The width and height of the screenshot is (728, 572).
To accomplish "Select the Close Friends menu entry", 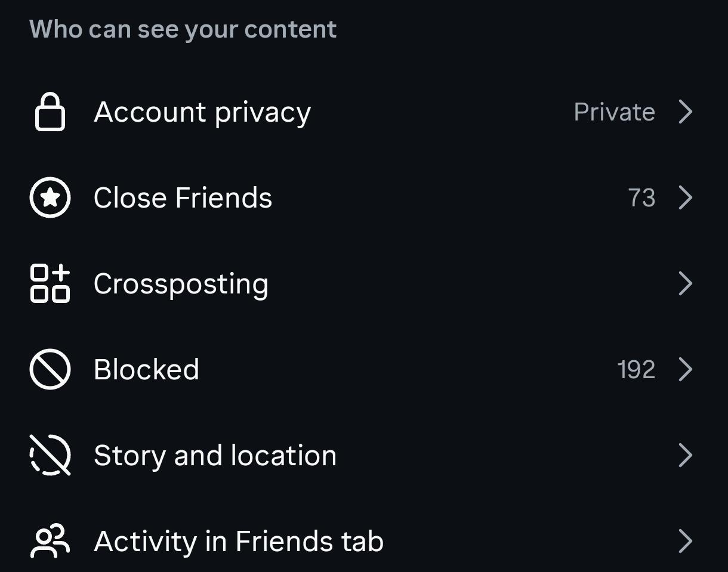I will click(x=183, y=198).
